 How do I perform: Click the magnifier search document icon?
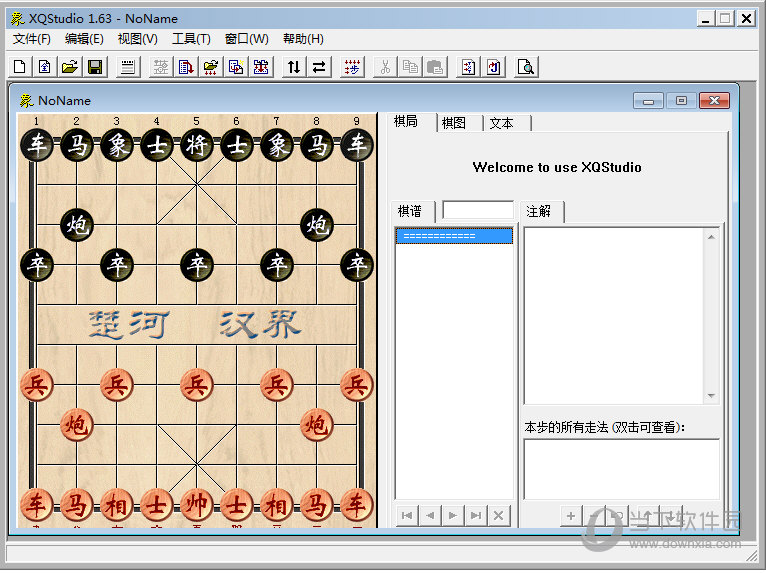click(x=526, y=66)
